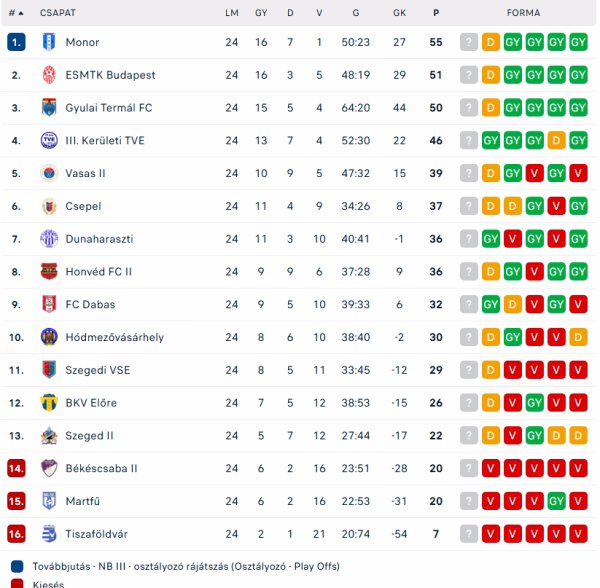Click the Gyulai Termál FC crest
The image size is (600, 588).
[49, 108]
